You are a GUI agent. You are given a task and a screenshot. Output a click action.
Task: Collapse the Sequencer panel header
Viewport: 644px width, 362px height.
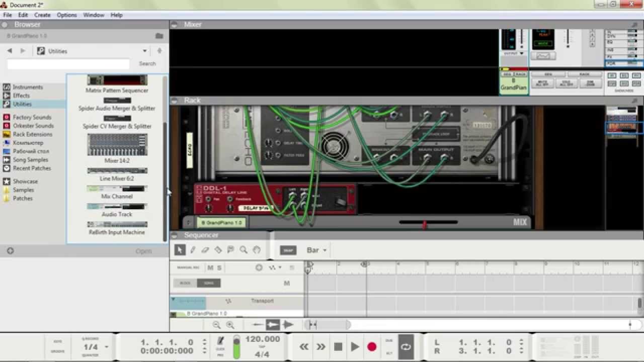point(174,235)
